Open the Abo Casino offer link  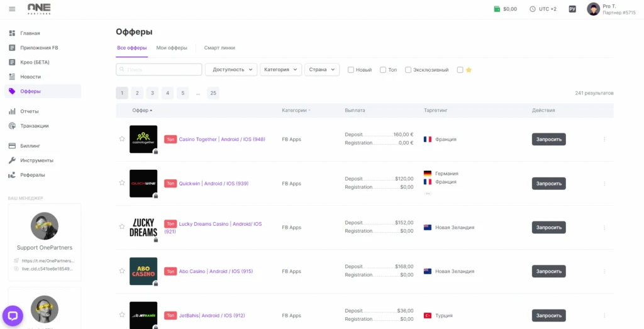(x=216, y=272)
